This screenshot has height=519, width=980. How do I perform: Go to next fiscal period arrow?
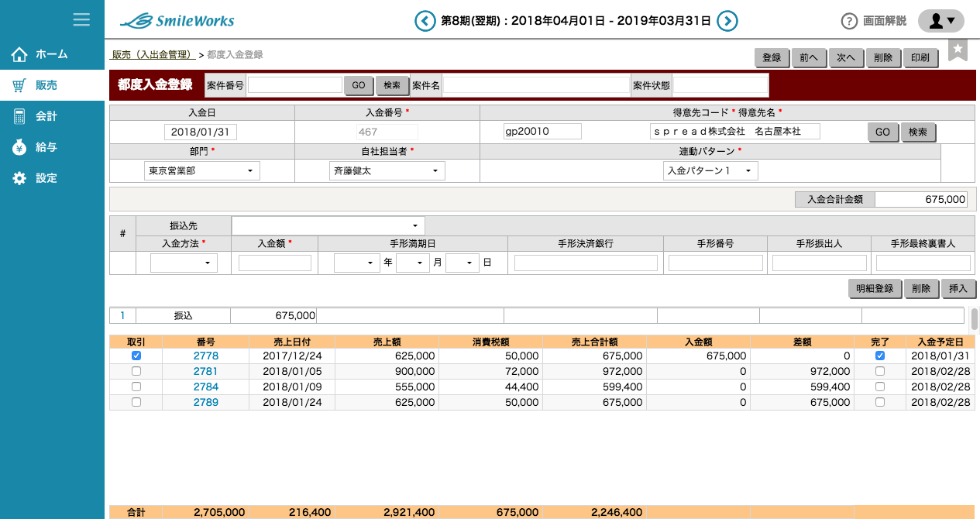(x=727, y=21)
